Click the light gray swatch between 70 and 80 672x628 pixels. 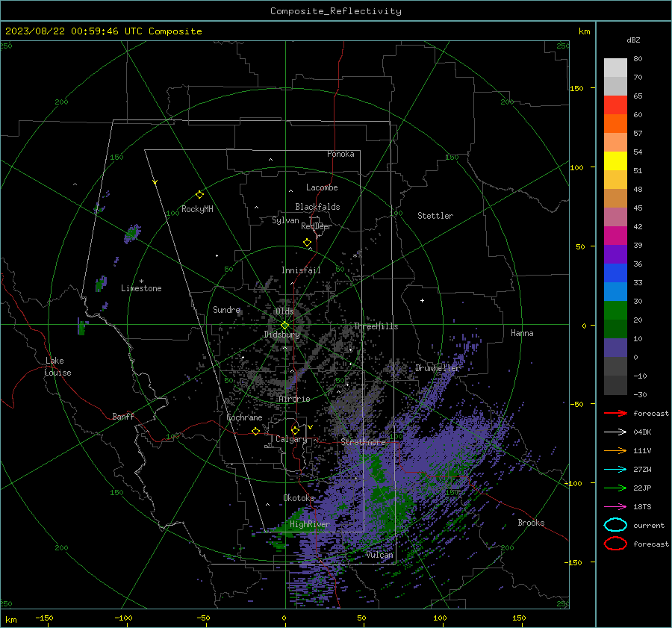point(615,68)
